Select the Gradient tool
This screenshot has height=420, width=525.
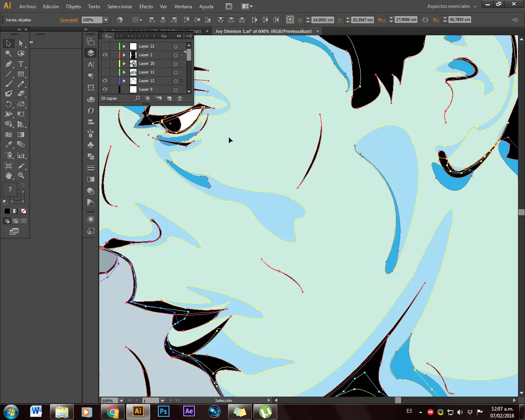(21, 134)
